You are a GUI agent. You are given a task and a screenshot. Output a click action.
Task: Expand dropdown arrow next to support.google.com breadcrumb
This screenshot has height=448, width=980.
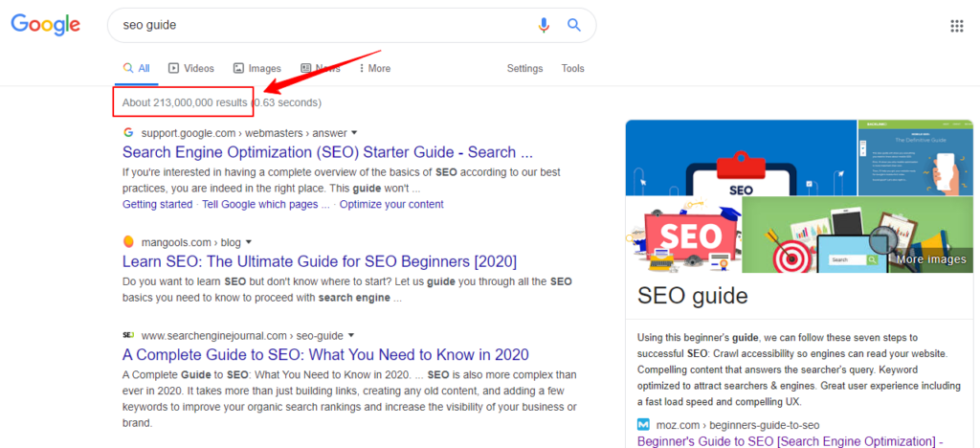[x=354, y=132]
